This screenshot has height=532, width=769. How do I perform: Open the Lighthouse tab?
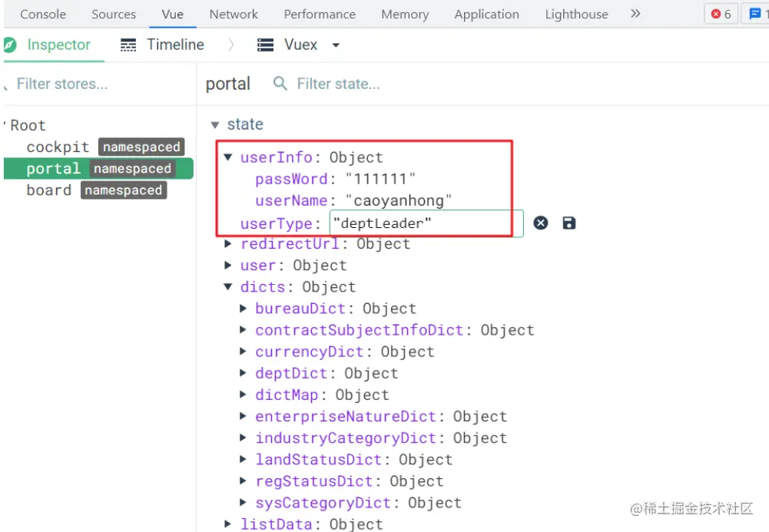[x=576, y=15]
